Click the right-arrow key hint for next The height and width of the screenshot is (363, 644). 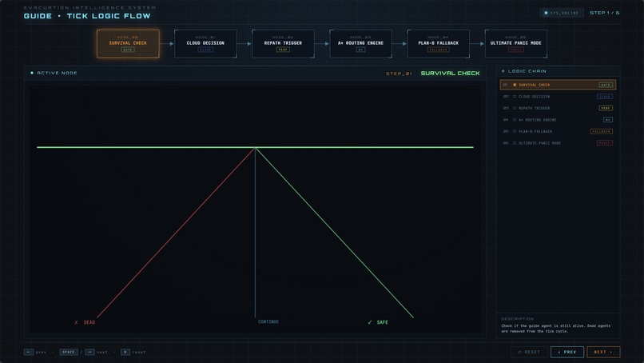pos(90,352)
